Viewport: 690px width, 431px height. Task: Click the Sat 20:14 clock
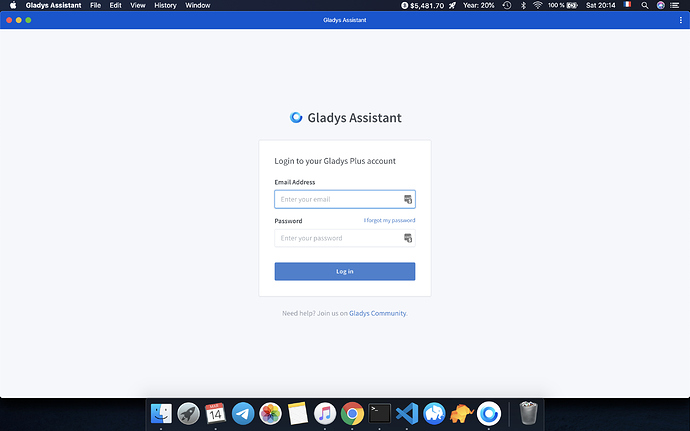click(x=601, y=5)
